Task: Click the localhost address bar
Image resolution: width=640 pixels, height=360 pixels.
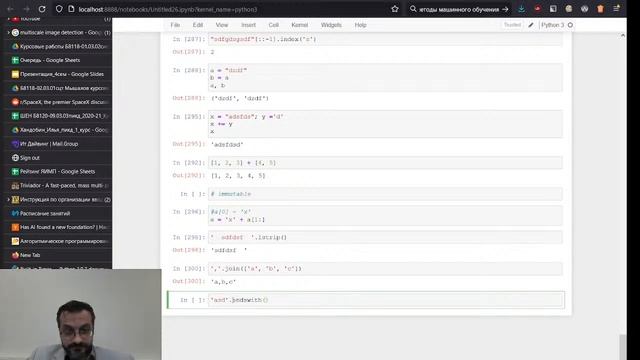Action: (x=229, y=9)
